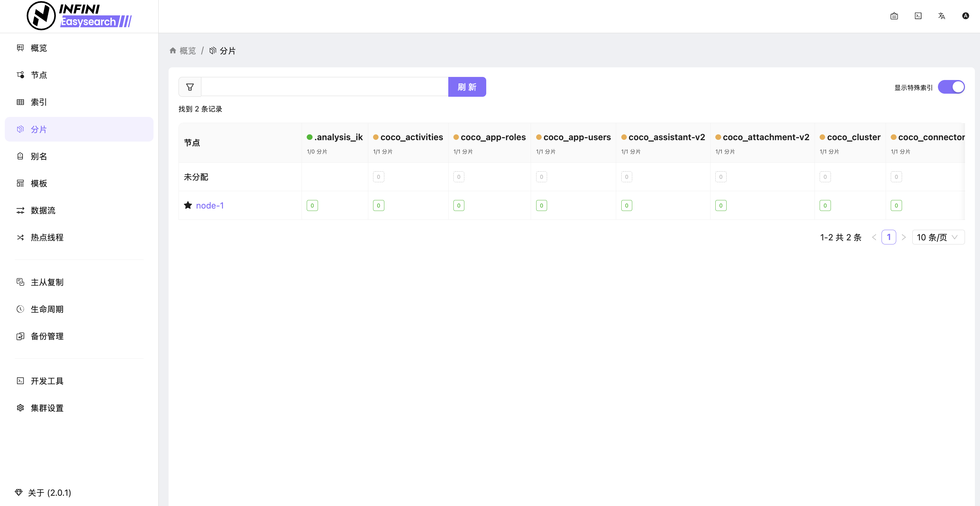Click the filter funnel icon

pyautogui.click(x=190, y=87)
